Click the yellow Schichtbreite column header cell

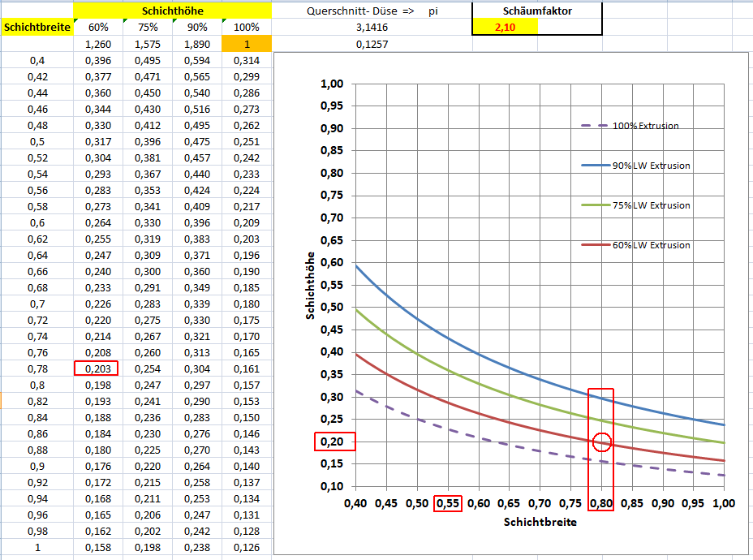[36, 27]
